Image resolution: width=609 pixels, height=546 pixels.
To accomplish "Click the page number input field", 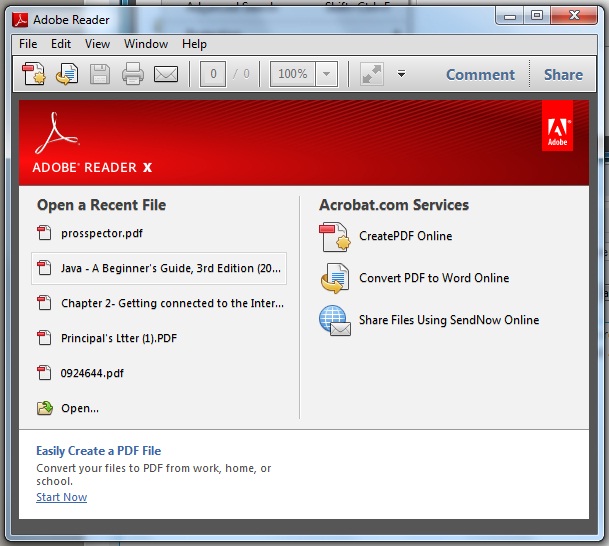I will point(212,74).
